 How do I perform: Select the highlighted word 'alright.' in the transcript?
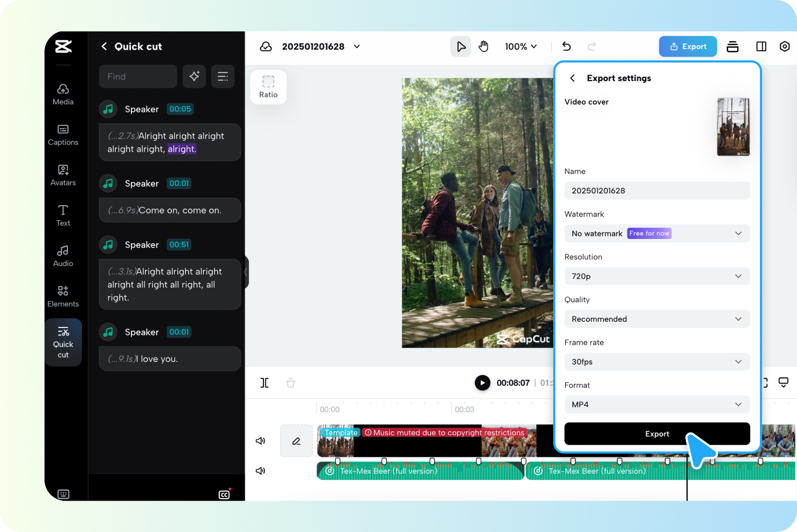pos(182,149)
